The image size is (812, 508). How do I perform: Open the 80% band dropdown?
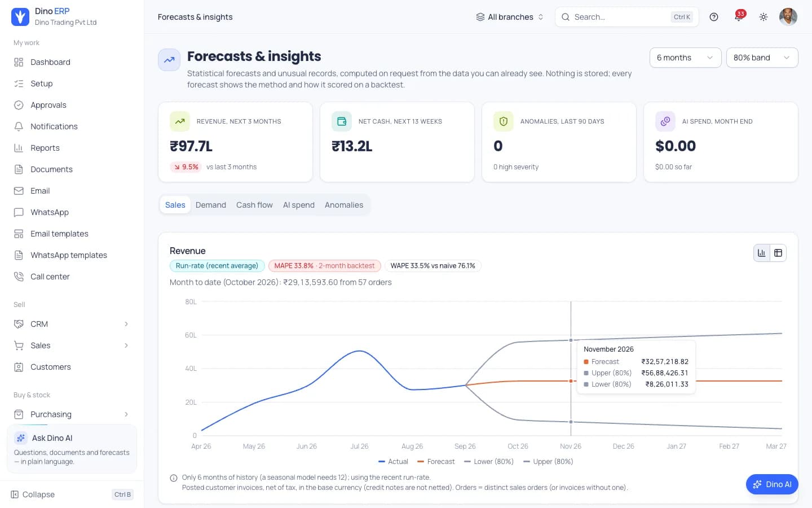click(762, 58)
